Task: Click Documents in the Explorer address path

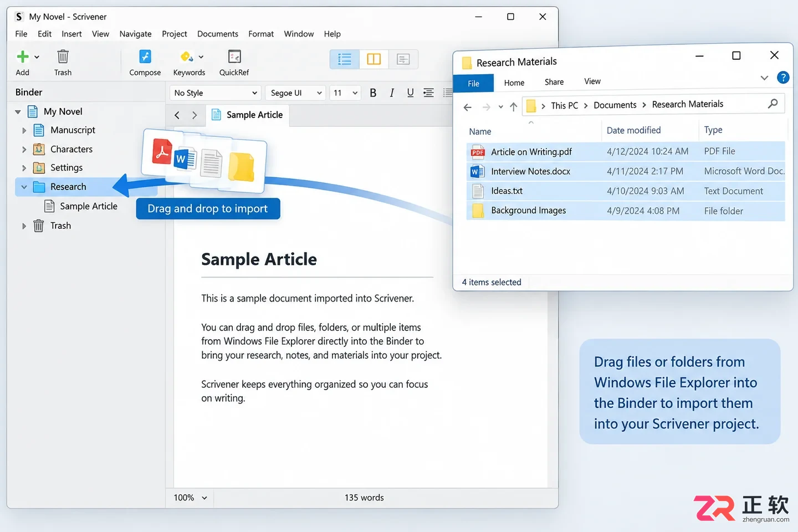Action: [615, 105]
